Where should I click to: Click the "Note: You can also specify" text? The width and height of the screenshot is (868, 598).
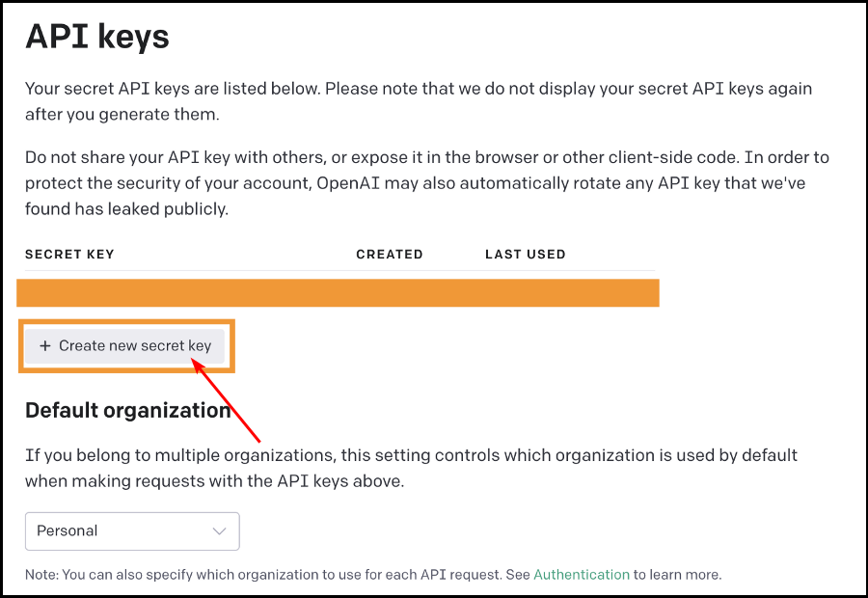(373, 575)
